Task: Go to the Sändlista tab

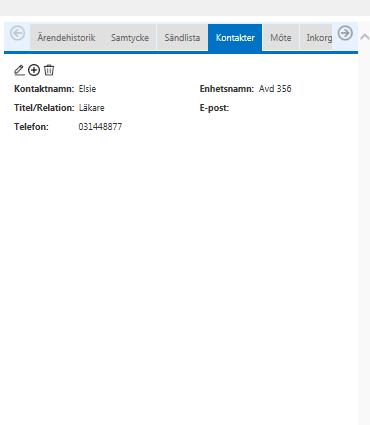Action: (x=182, y=38)
